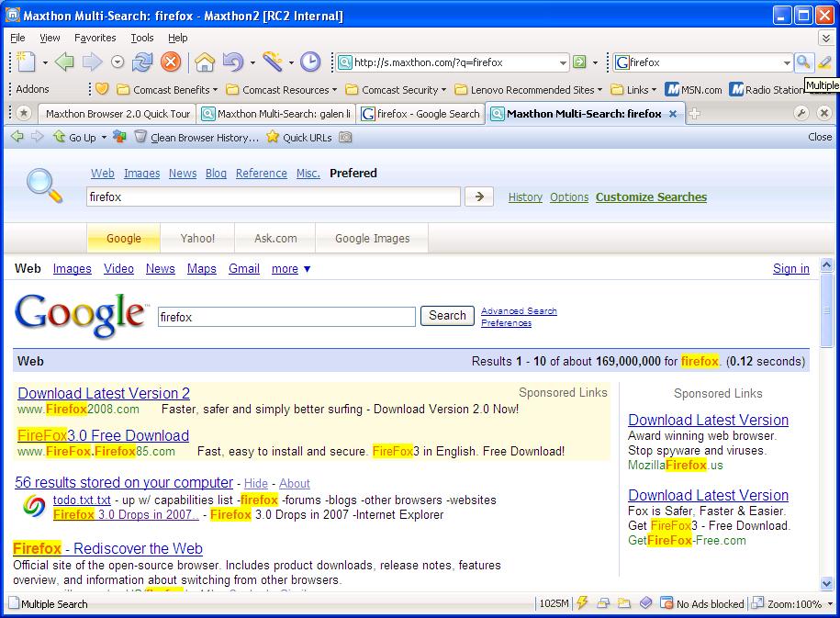Select the Google Images engine tab
Viewport: 840px width, 618px height.
373,238
